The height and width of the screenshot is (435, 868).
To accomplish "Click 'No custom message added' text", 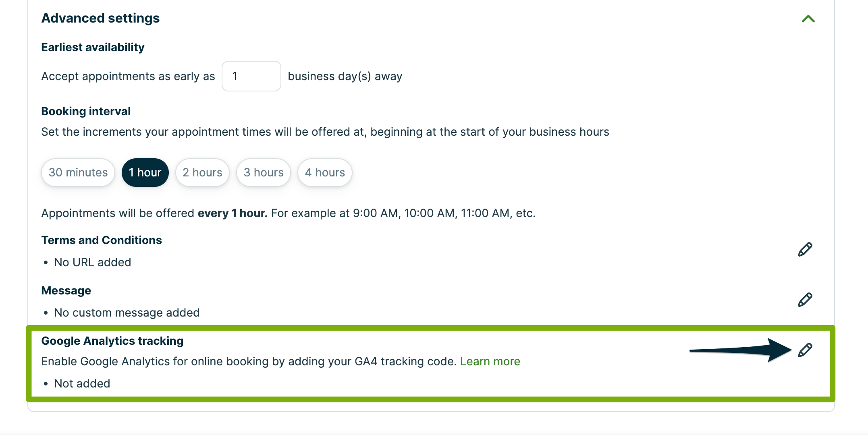I will point(127,313).
